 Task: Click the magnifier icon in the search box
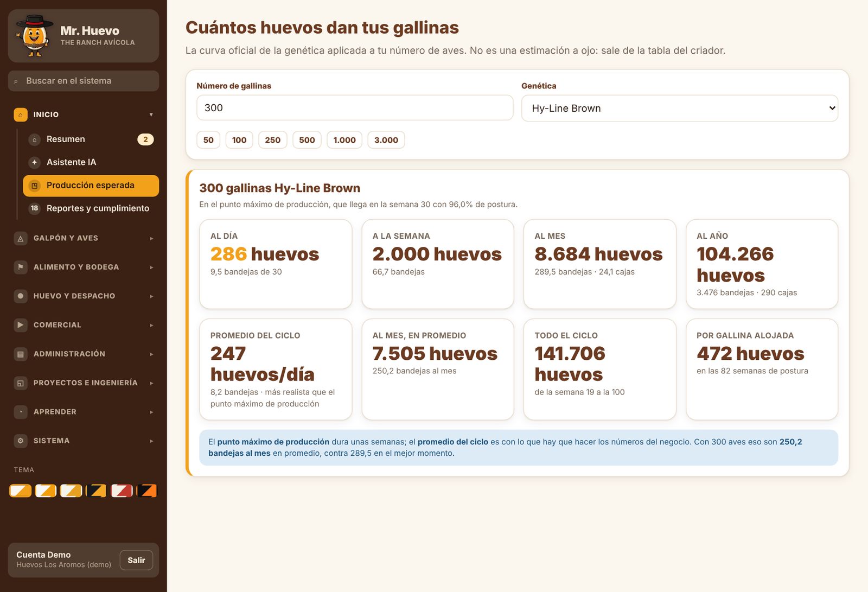[16, 81]
